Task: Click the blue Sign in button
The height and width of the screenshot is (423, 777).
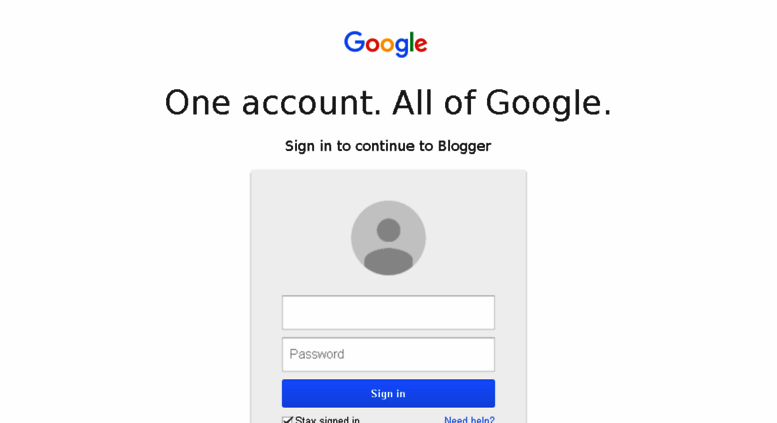Action: [388, 393]
